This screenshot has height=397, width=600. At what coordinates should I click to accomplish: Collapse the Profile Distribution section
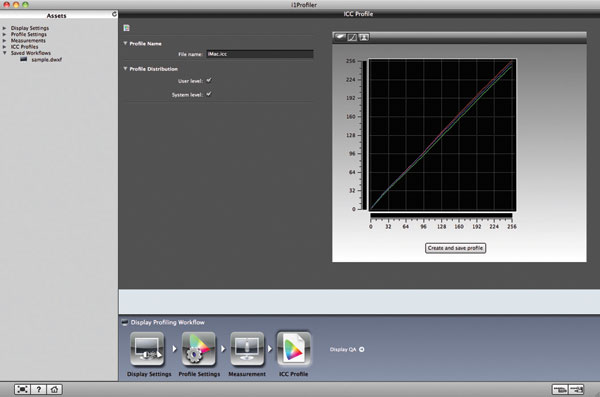pyautogui.click(x=125, y=69)
